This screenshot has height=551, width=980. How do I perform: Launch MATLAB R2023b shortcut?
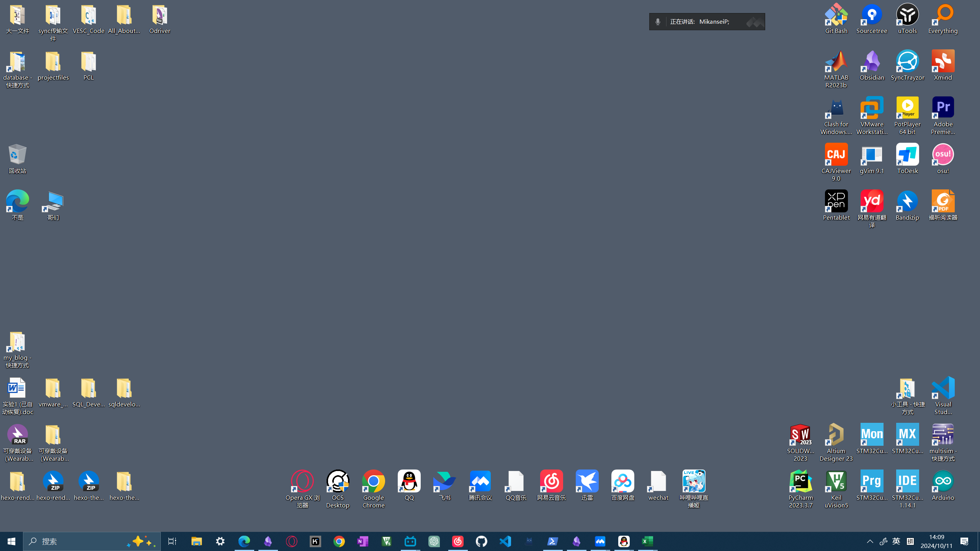coord(836,69)
